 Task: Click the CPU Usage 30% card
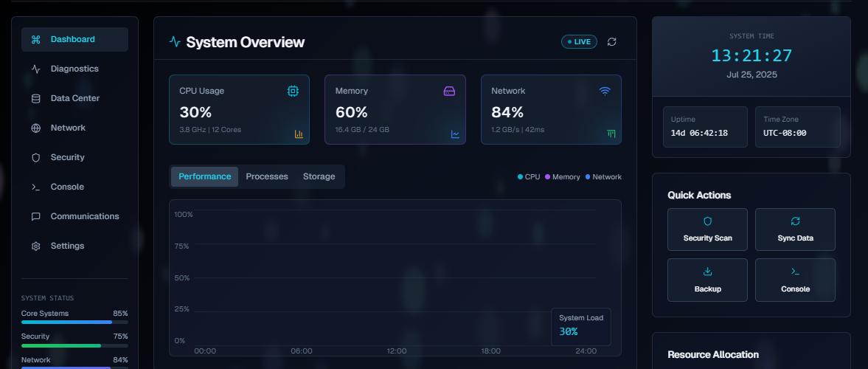[239, 110]
